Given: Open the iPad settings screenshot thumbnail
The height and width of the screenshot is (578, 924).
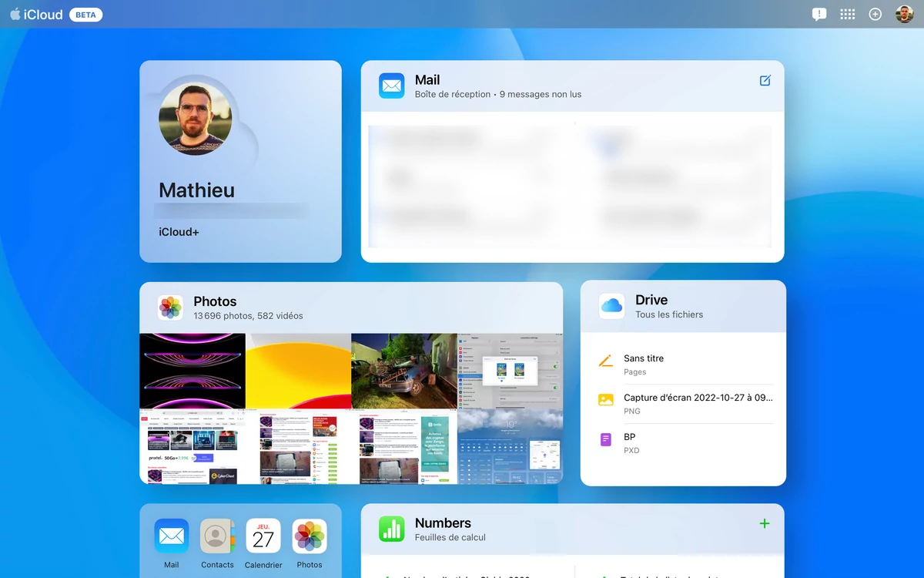Looking at the screenshot, I should point(510,371).
